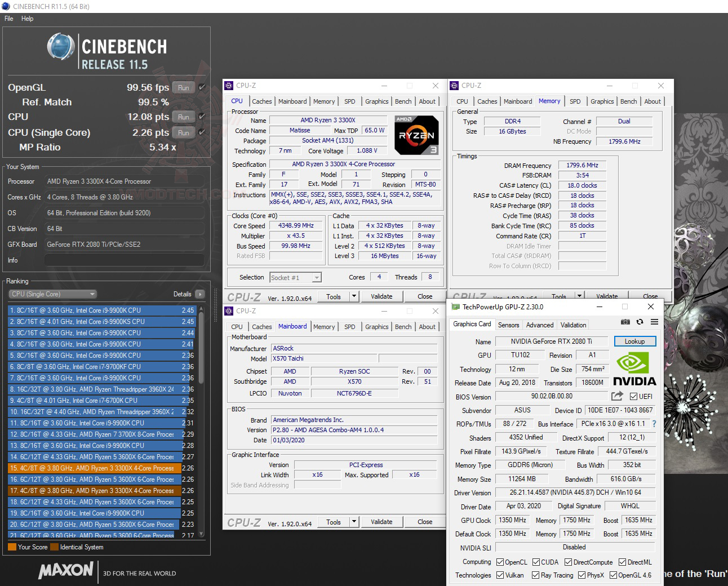Toggle the Vulkan checkbox
Viewport: 728px width, 586px height.
point(500,575)
